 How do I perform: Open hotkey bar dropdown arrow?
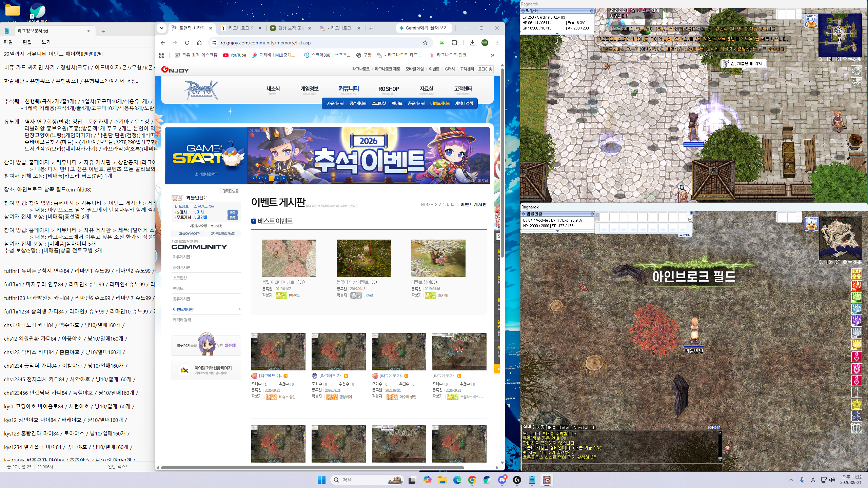pos(690,220)
